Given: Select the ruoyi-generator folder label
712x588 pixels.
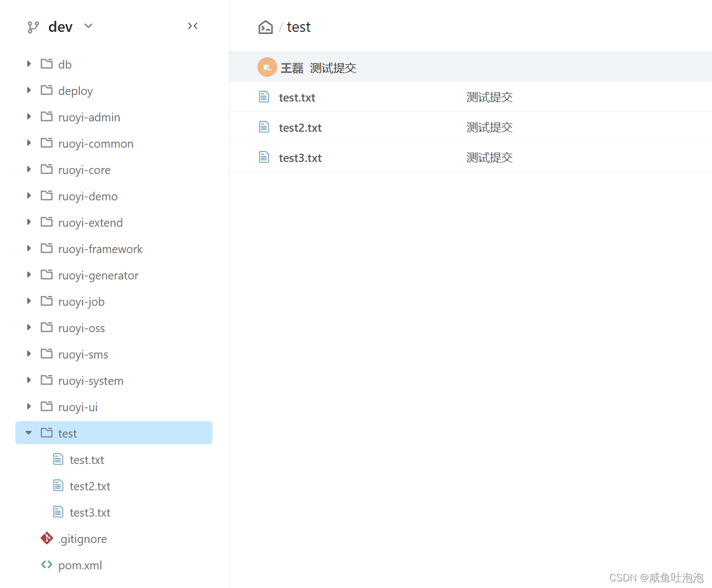Looking at the screenshot, I should tap(98, 276).
